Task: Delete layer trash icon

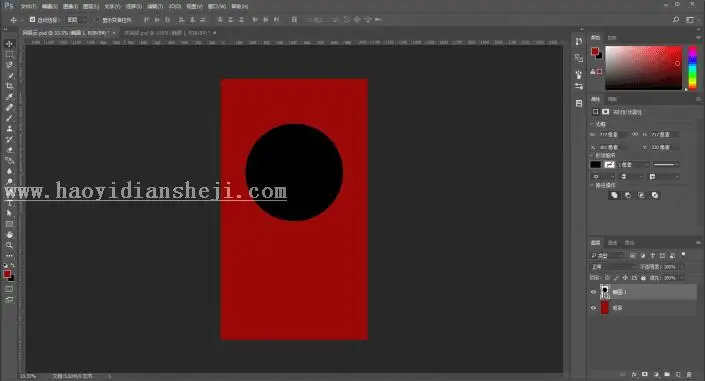Action: 689,374
